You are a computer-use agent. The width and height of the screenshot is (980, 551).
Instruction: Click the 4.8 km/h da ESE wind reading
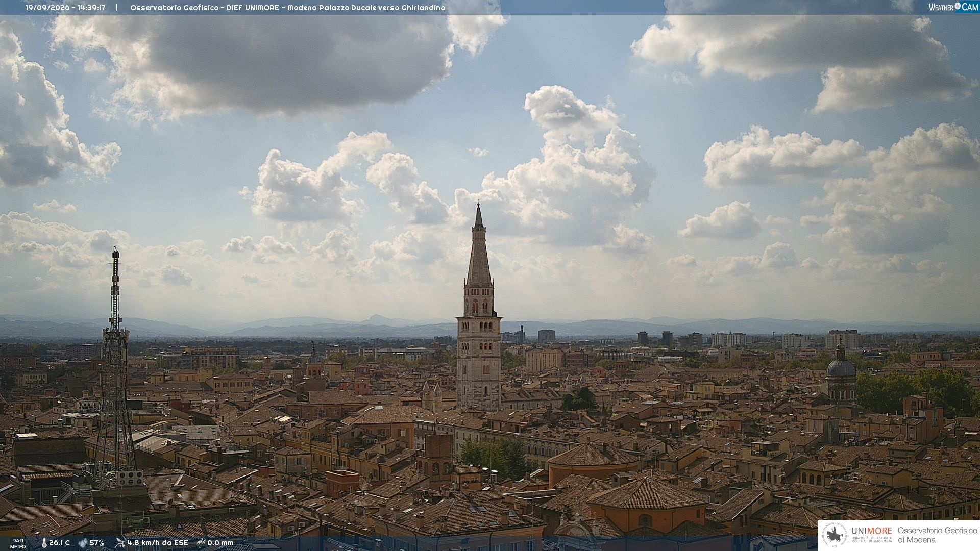(x=158, y=543)
